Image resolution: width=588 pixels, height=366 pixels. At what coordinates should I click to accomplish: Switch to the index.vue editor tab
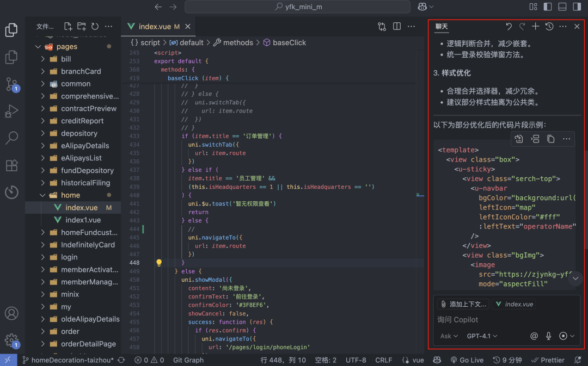coord(155,27)
